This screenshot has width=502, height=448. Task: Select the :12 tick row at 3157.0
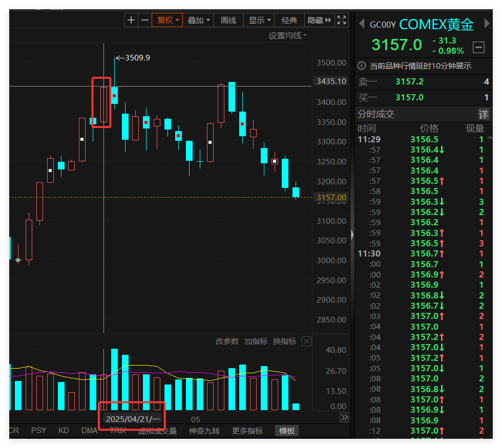tap(421, 431)
